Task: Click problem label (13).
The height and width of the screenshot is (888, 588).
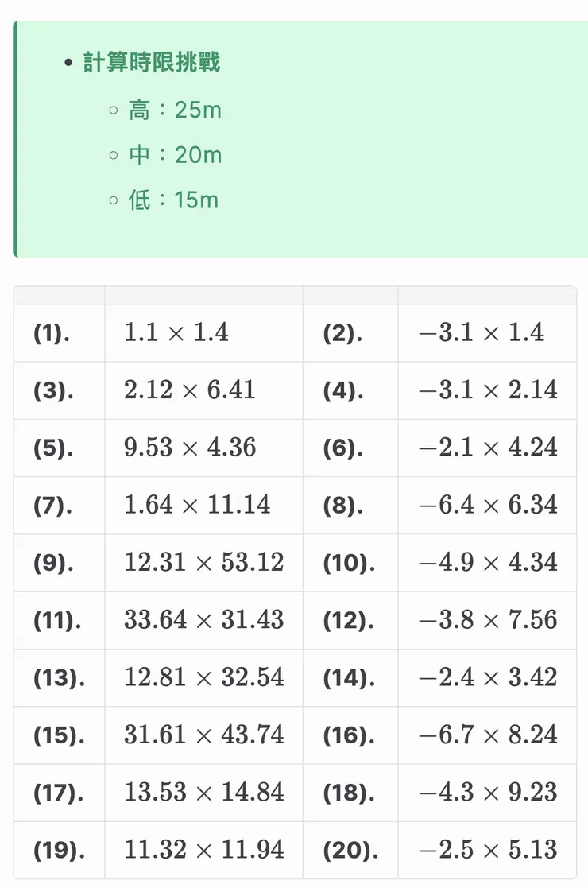Action: [57, 678]
